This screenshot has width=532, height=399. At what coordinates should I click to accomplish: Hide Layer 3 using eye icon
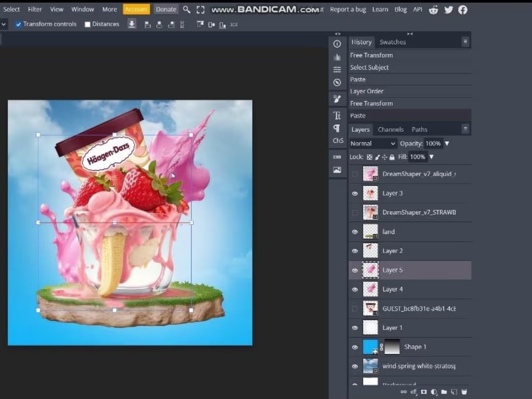click(355, 193)
